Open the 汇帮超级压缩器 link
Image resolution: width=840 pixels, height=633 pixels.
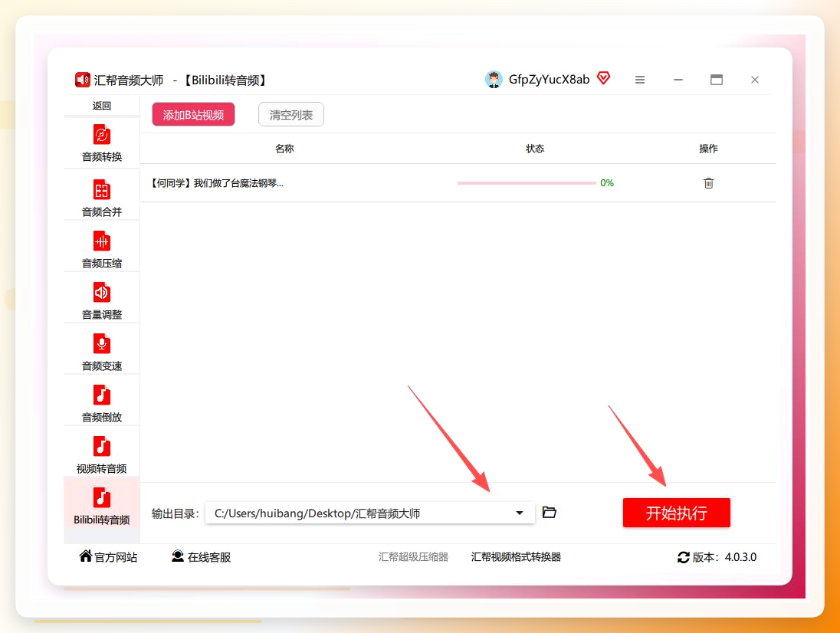pyautogui.click(x=413, y=557)
